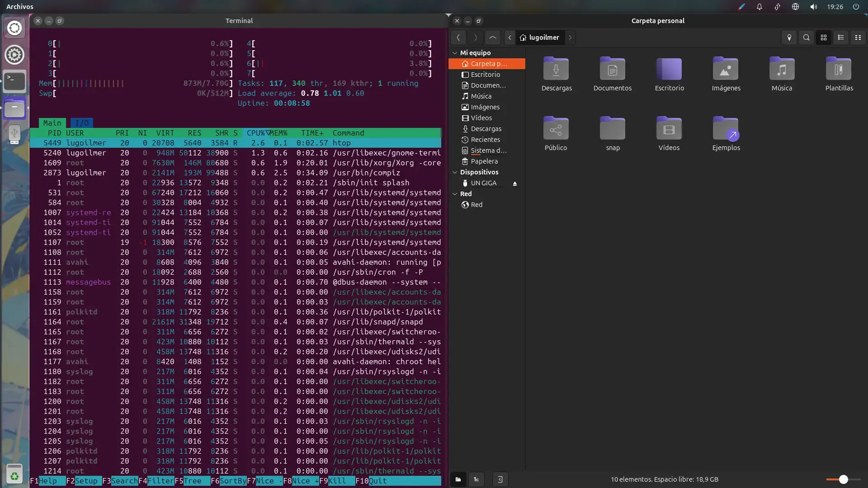Collapse the Red section

pos(455,193)
